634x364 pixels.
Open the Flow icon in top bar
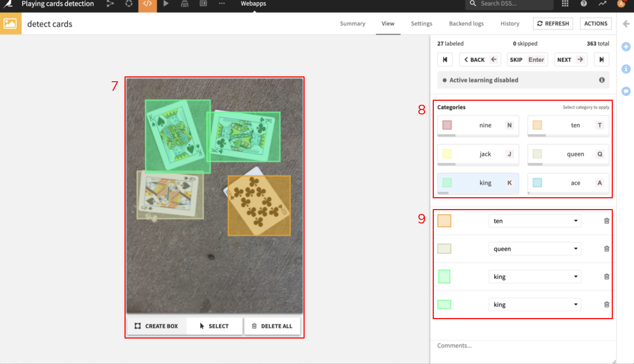(x=110, y=4)
